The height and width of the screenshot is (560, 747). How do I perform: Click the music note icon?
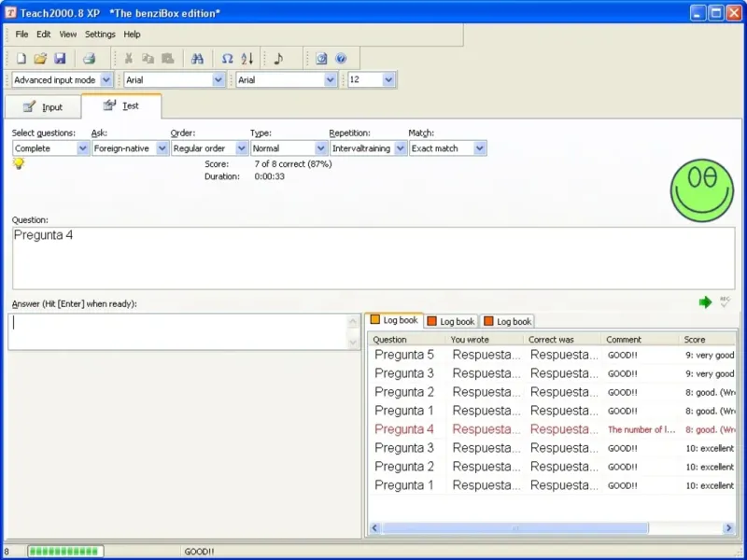pyautogui.click(x=278, y=58)
